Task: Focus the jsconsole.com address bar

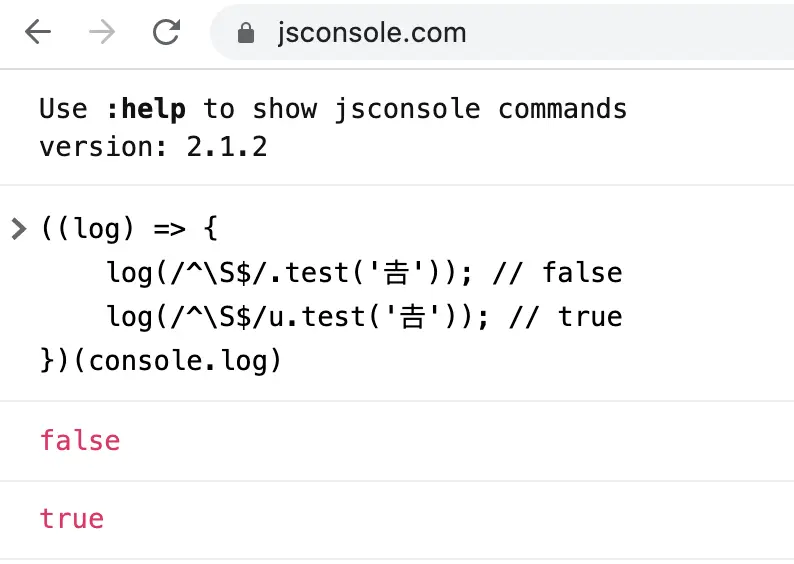Action: tap(501, 33)
